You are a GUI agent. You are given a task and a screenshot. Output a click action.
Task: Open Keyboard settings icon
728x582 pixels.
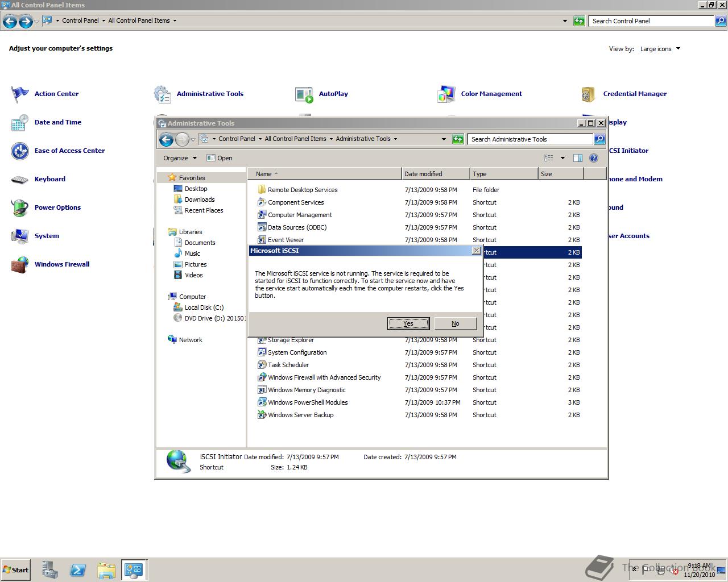point(20,179)
